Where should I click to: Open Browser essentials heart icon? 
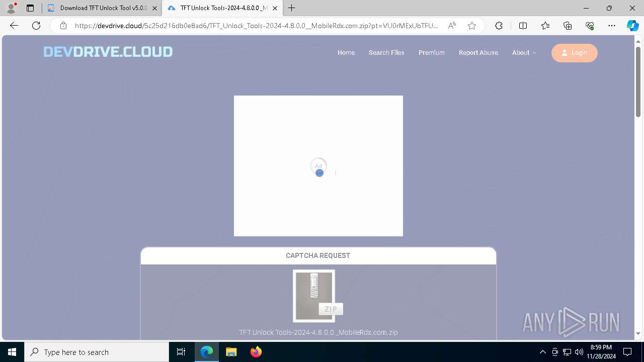click(590, 26)
